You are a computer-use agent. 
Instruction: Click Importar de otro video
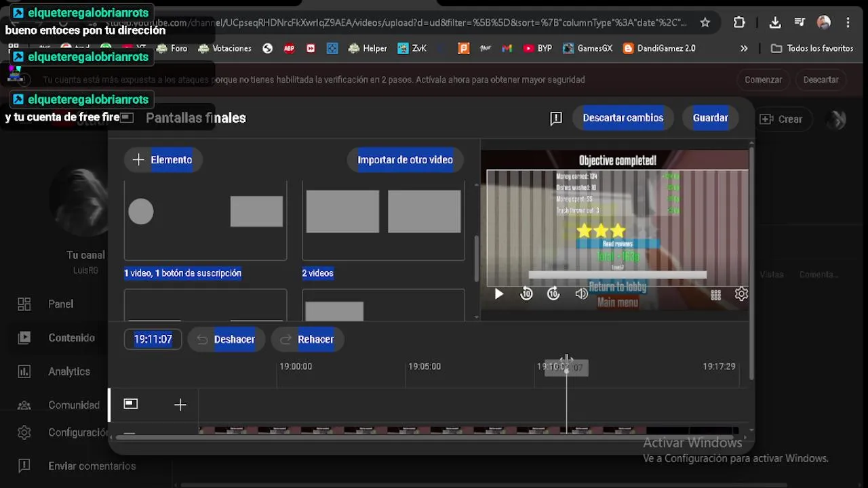pos(405,160)
